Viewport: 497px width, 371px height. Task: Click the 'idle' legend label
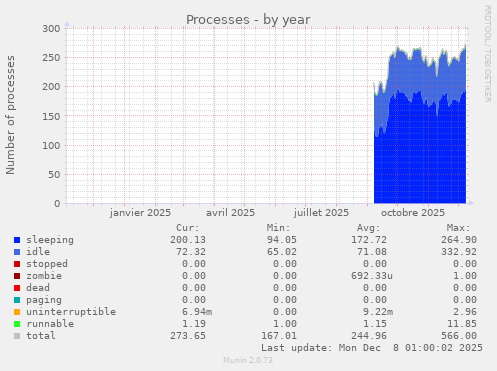(38, 252)
